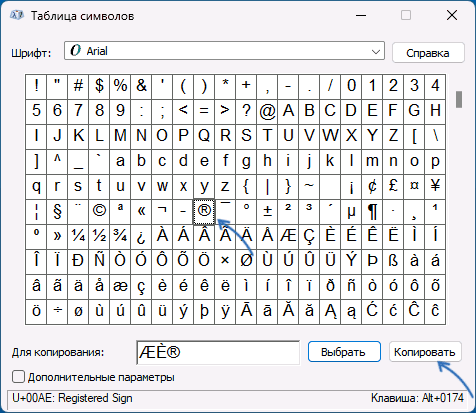Focus the Для копирования text field
Viewport: 476px width, 413px height.
218,352
